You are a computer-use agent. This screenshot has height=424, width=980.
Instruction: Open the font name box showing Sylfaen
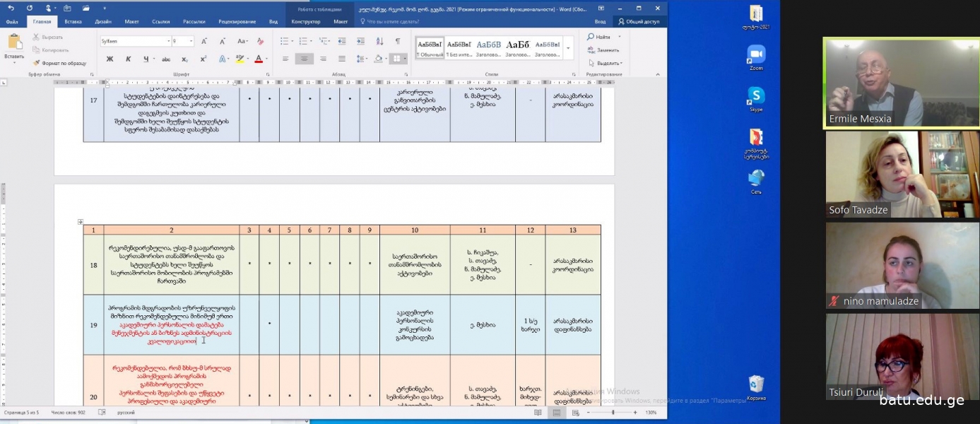[x=135, y=41]
